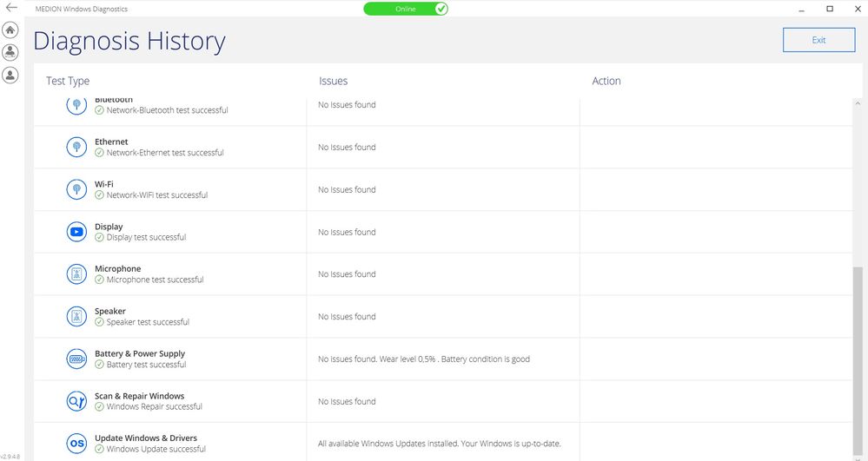Click the Online status indicator
The width and height of the screenshot is (868, 461).
click(x=406, y=9)
